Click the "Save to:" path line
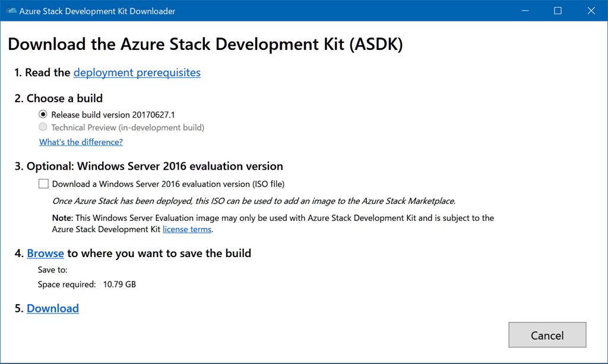This screenshot has width=608, height=364. [x=53, y=270]
